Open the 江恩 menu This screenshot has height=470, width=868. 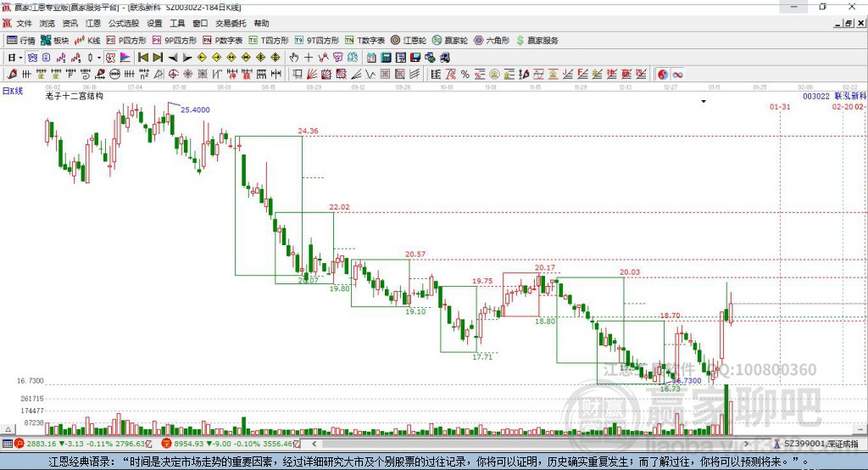point(93,23)
